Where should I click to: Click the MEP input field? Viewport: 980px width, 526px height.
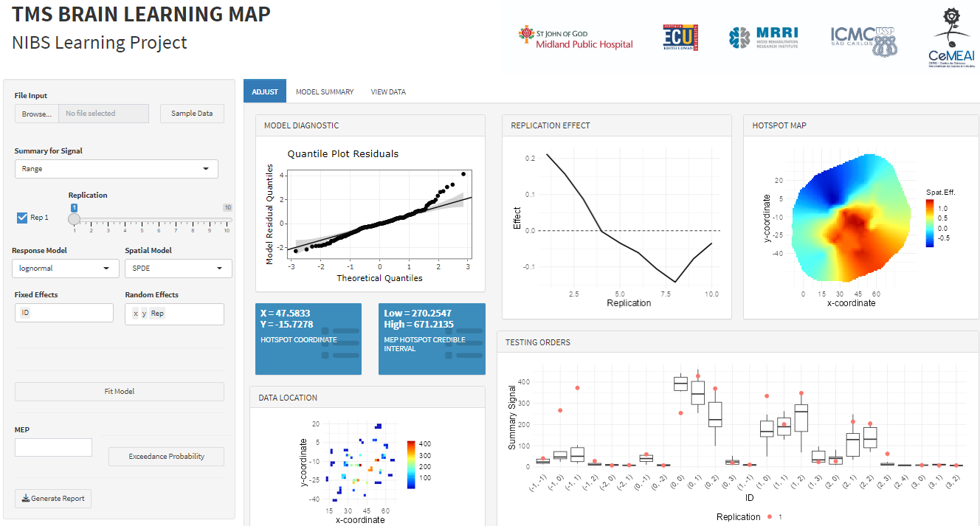pyautogui.click(x=53, y=448)
